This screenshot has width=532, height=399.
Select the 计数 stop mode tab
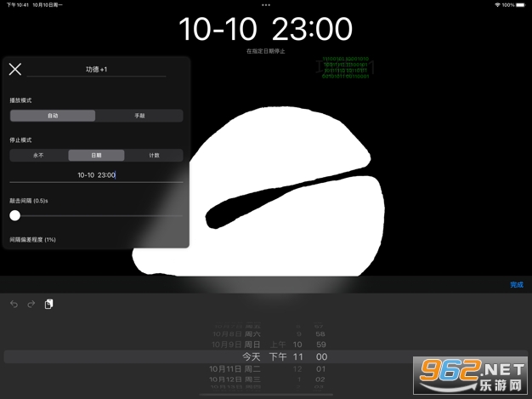click(x=154, y=156)
